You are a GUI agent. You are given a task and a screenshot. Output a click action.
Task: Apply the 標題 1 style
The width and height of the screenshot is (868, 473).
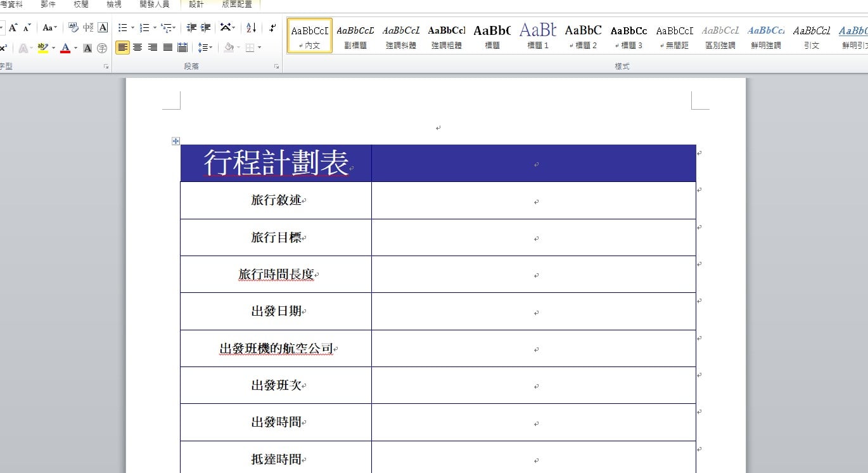pos(538,36)
